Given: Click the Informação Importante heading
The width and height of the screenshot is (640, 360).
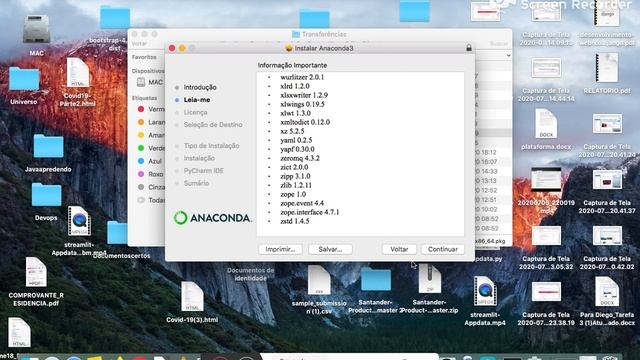Looking at the screenshot, I should [x=292, y=65].
